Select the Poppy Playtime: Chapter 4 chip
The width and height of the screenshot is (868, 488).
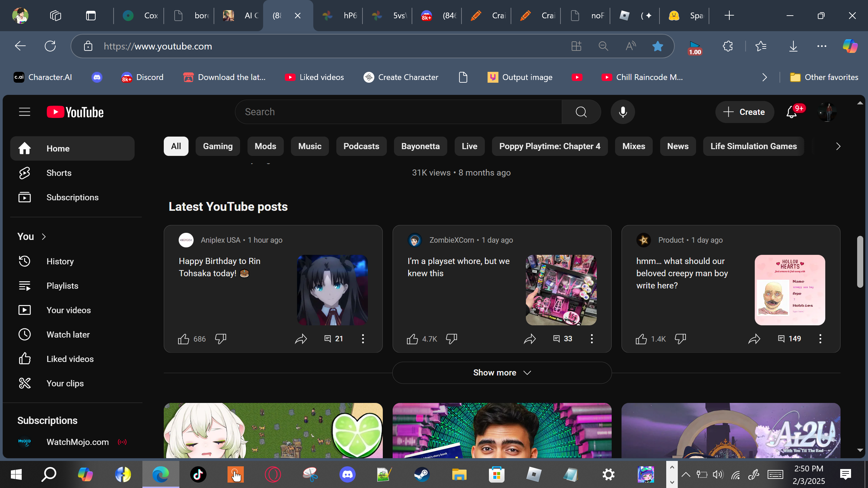coord(550,146)
